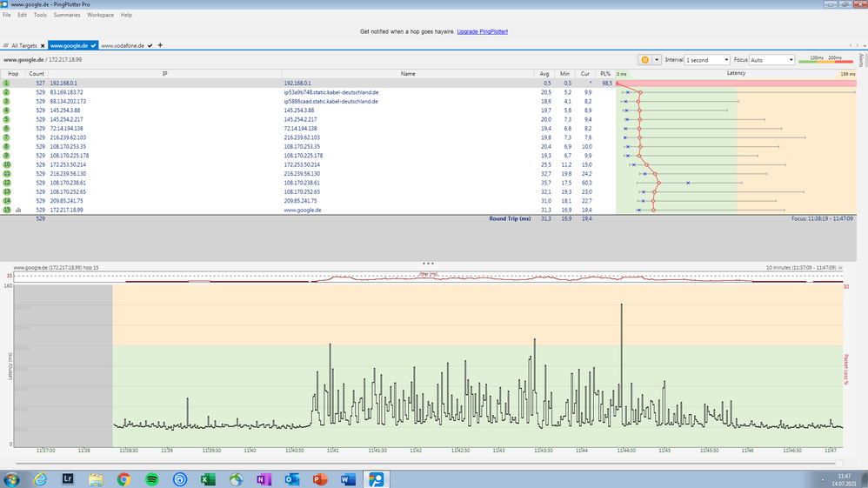Open Outlook from the taskbar
Screen dimensions: 868x488
tap(291, 479)
